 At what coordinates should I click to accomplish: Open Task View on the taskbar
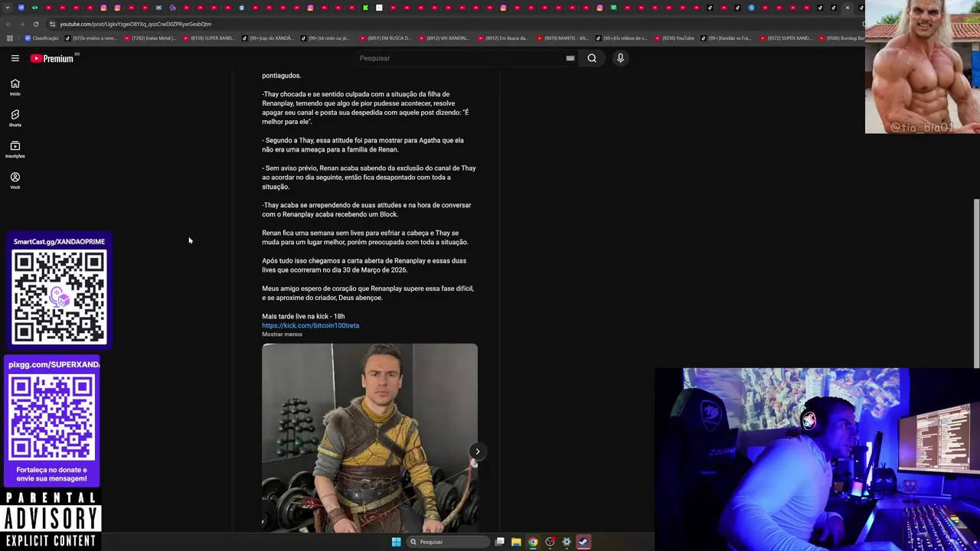[499, 542]
